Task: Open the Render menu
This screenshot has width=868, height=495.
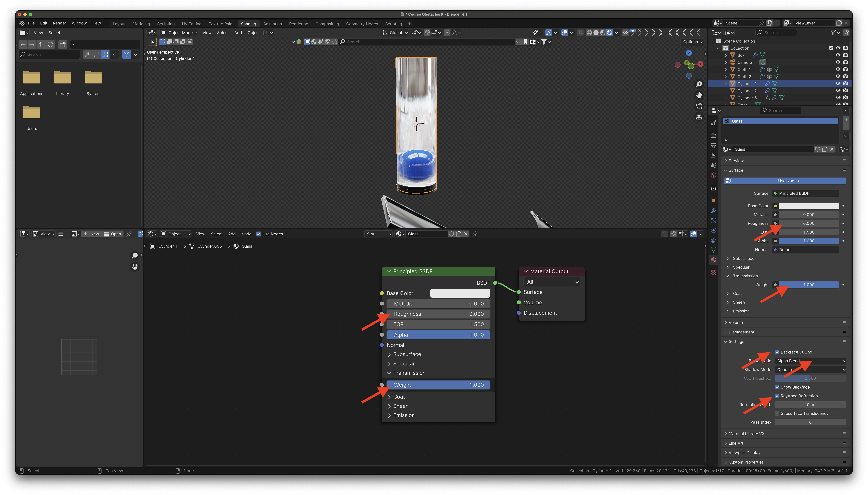Action: (x=60, y=23)
